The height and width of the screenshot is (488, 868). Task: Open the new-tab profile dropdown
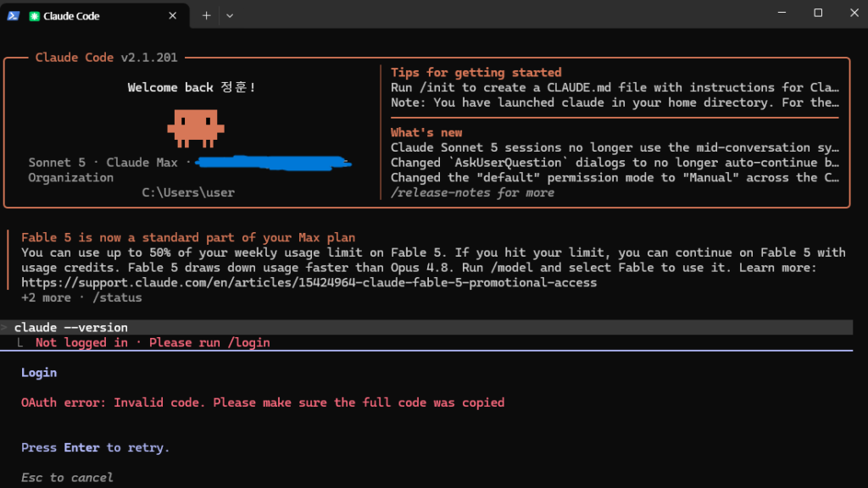pos(230,16)
